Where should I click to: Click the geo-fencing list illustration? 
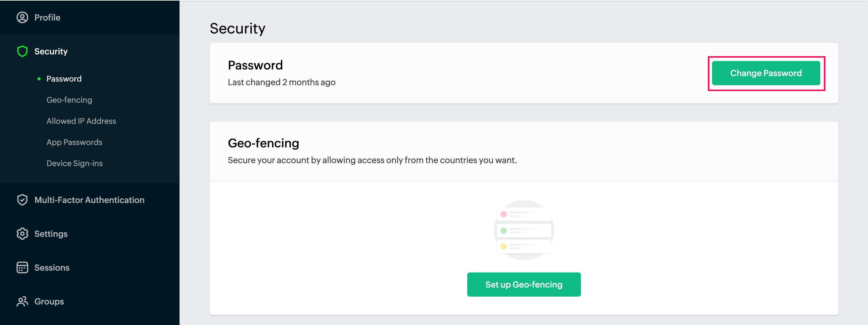point(524,230)
